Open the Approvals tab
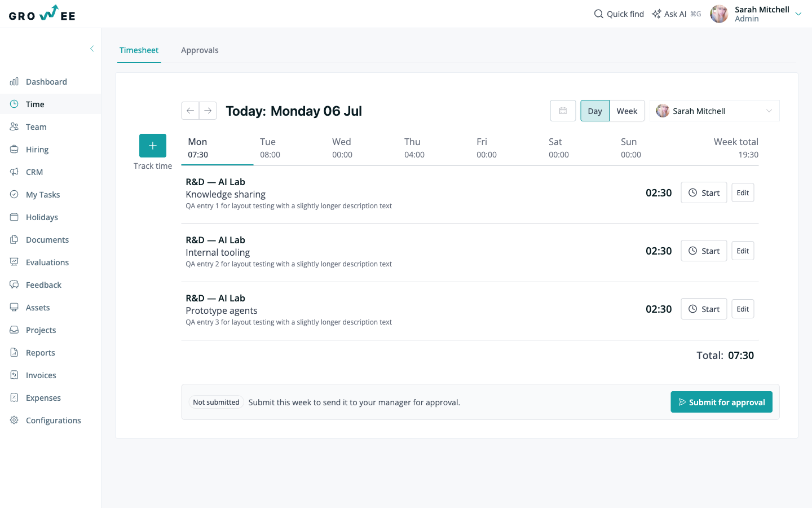Screen dimensions: 812x508 [200, 50]
